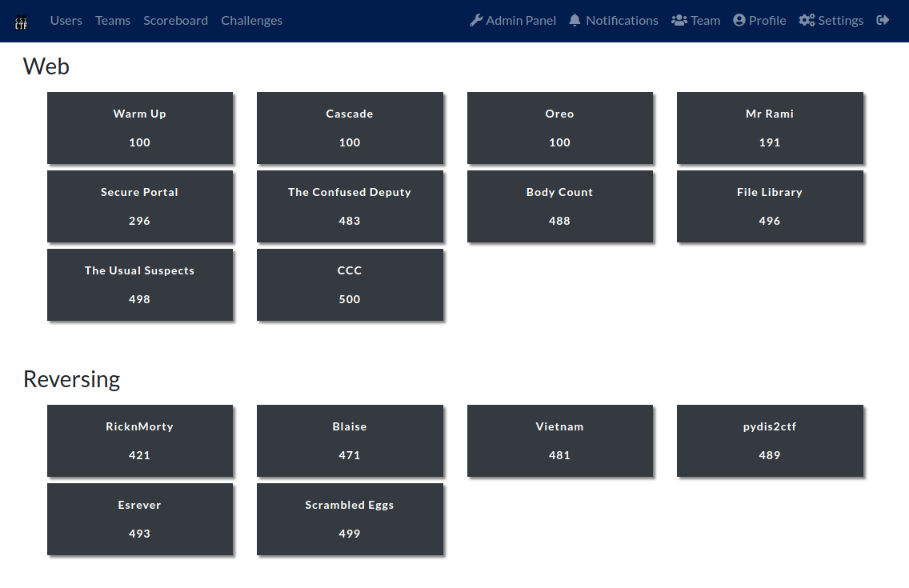Open the File Library challenge
Image resolution: width=909 pixels, height=588 pixels.
pyautogui.click(x=770, y=206)
